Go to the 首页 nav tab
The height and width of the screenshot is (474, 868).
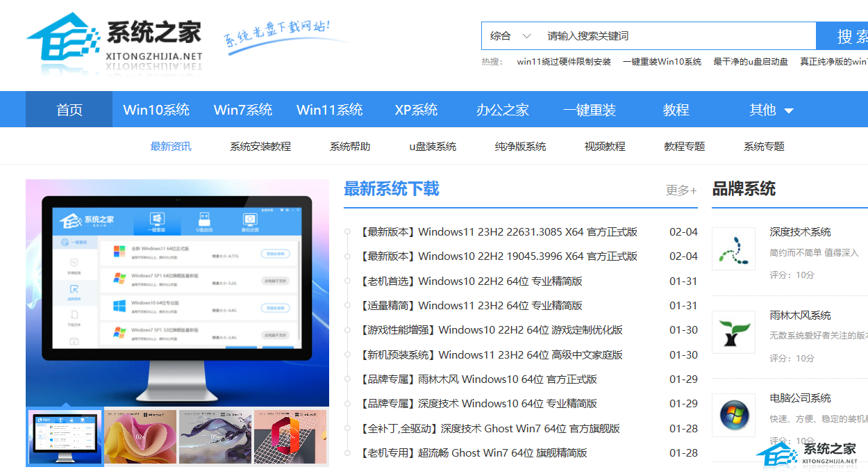click(x=69, y=110)
